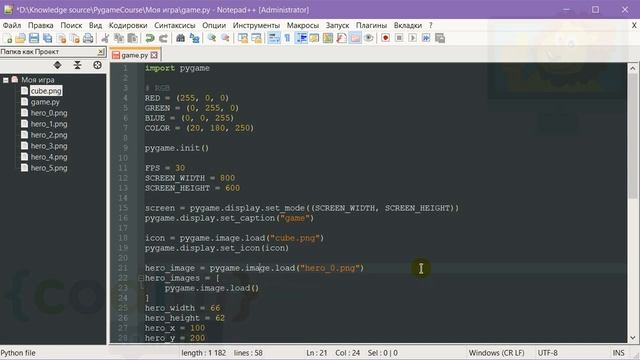Toggle the Folder as Workspace toolbar button
Viewport: 640px width, 360px height.
355,38
